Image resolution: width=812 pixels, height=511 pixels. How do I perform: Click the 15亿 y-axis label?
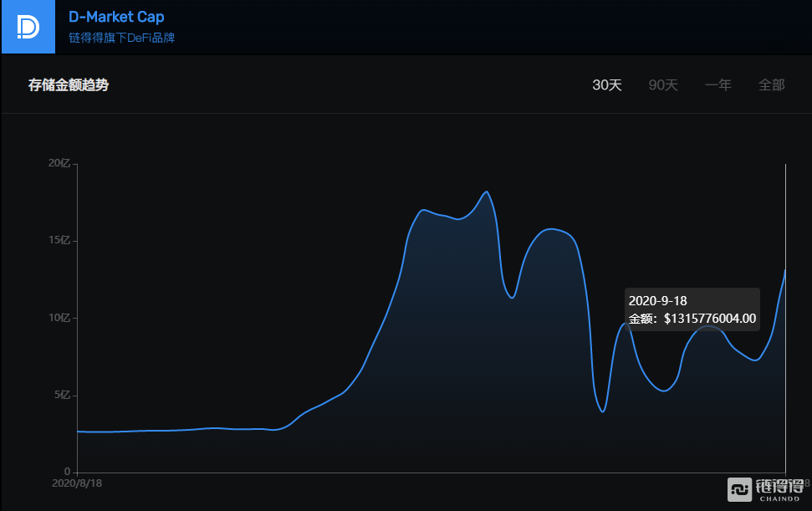tap(59, 241)
